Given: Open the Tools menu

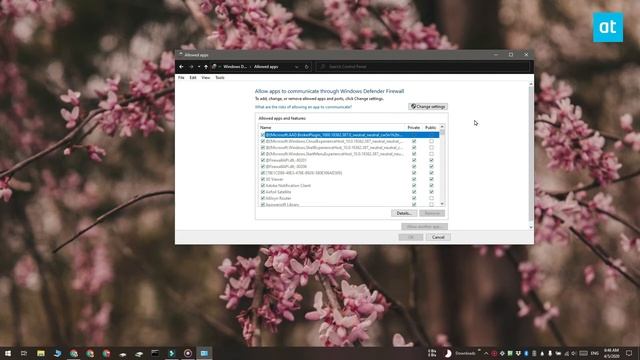Looking at the screenshot, I should coord(220,78).
